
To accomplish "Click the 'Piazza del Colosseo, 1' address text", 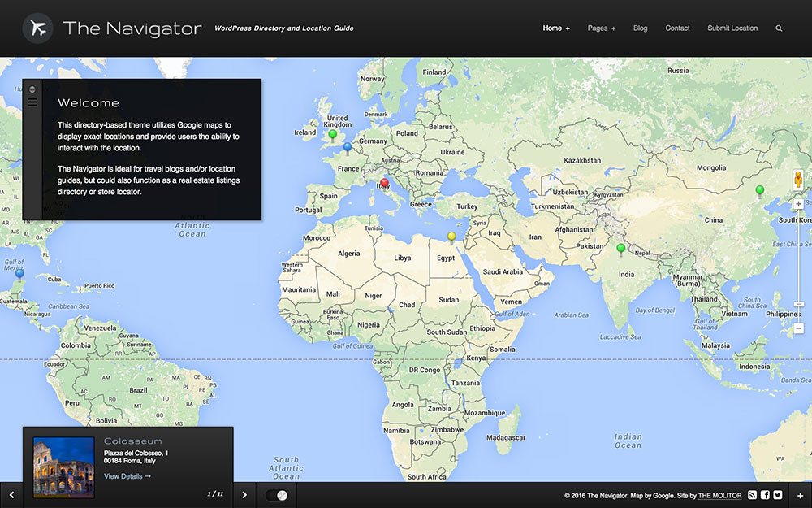I will coord(136,453).
